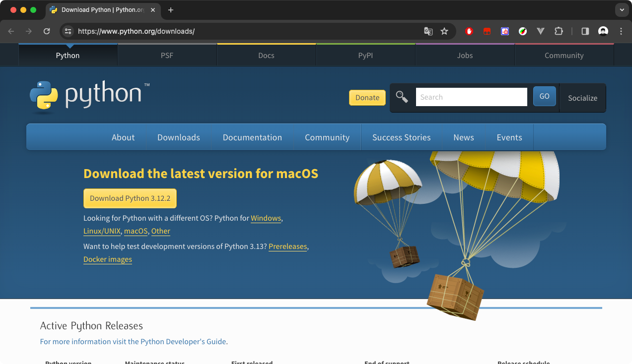
Task: Open the Extensions puzzle piece menu
Action: coord(559,31)
